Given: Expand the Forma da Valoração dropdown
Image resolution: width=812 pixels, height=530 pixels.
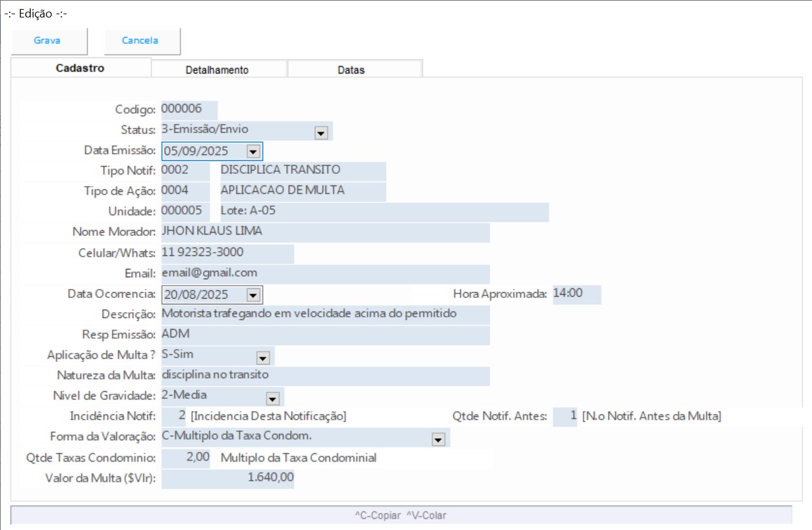Looking at the screenshot, I should pos(439,440).
